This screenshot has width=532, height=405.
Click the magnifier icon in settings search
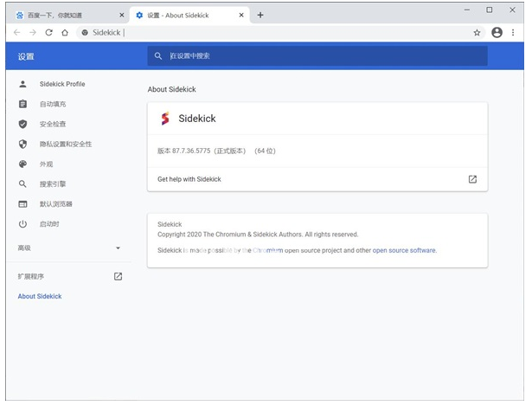click(x=158, y=56)
